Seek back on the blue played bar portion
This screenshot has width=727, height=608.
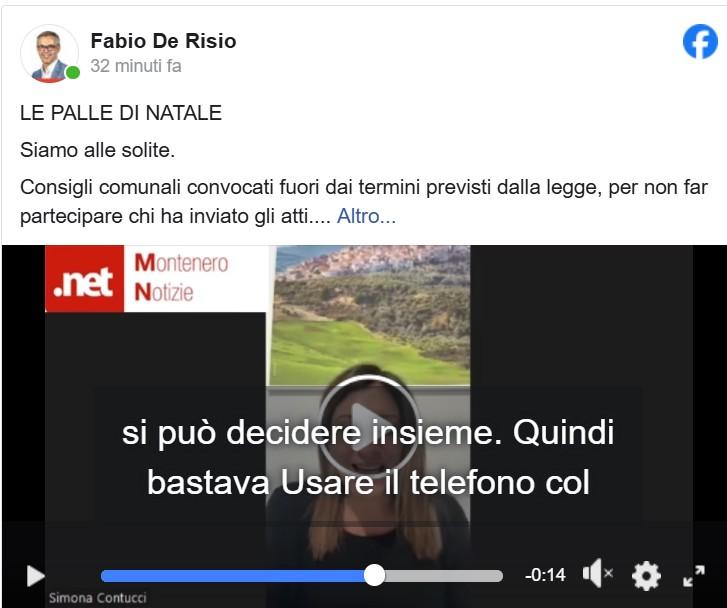pyautogui.click(x=233, y=576)
